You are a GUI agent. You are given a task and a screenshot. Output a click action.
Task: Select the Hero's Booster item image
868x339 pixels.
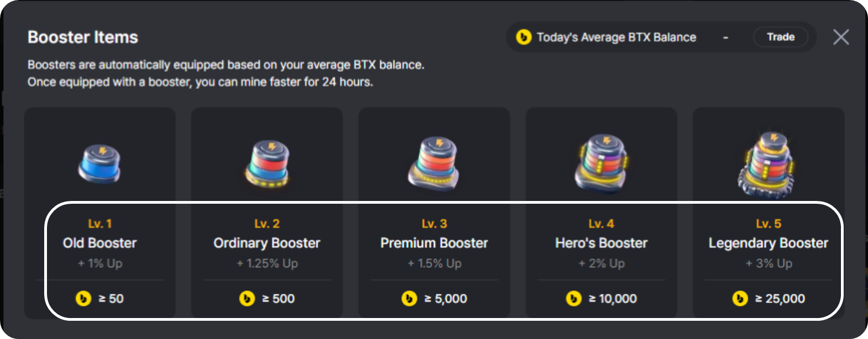coord(602,163)
